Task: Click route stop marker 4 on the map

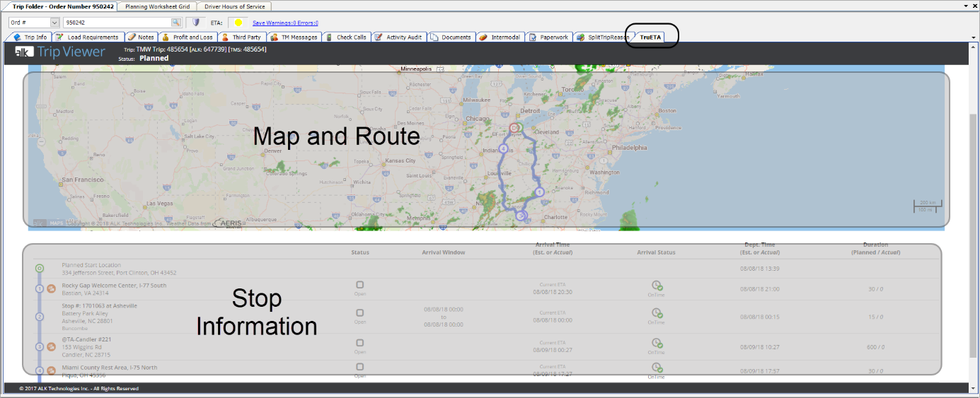Action: pyautogui.click(x=503, y=148)
